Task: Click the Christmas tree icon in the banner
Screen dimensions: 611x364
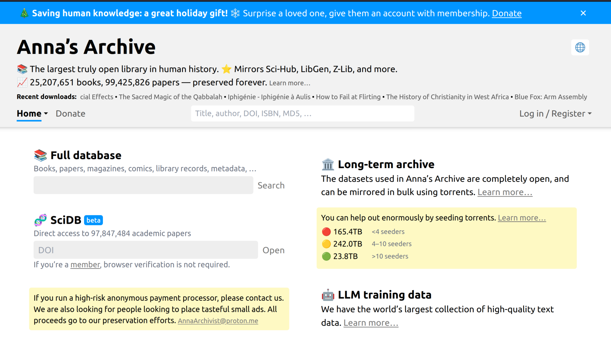Action: click(x=23, y=13)
